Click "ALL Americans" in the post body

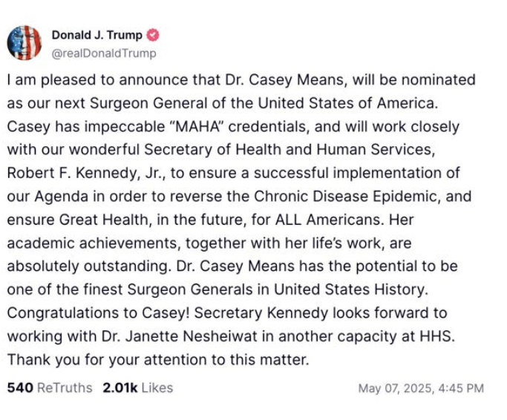(x=339, y=220)
